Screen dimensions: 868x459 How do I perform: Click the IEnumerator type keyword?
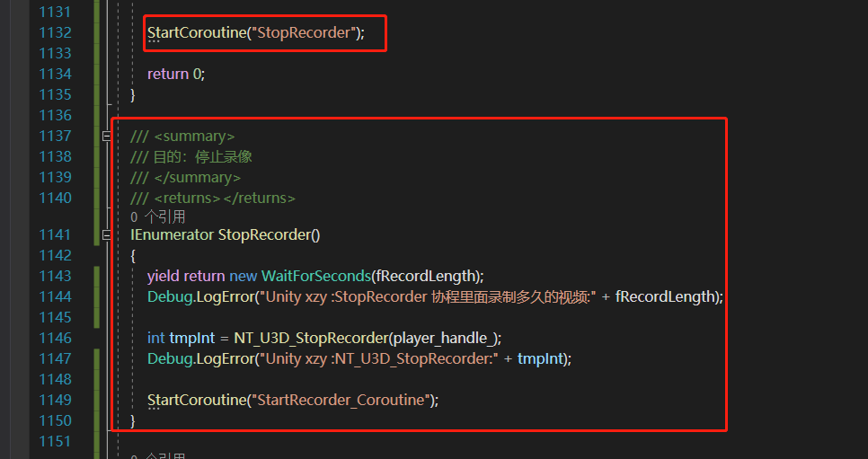coord(172,234)
